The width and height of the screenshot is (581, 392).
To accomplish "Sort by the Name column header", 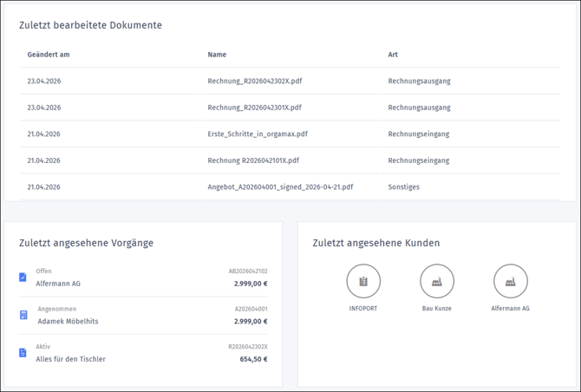I will (217, 55).
